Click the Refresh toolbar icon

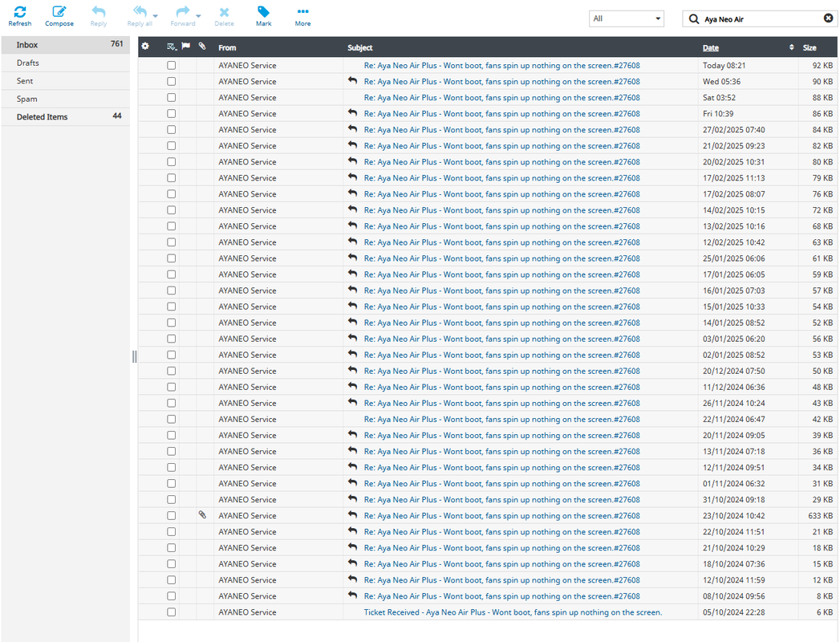[20, 12]
